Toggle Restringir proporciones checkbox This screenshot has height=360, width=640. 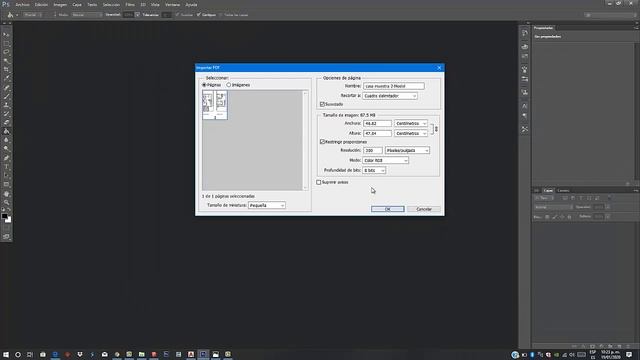322,142
